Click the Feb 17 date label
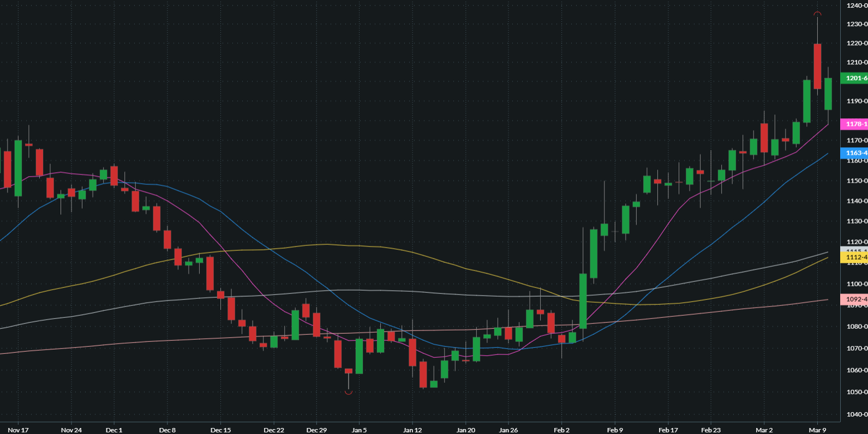This screenshot has height=434, width=868. point(668,430)
